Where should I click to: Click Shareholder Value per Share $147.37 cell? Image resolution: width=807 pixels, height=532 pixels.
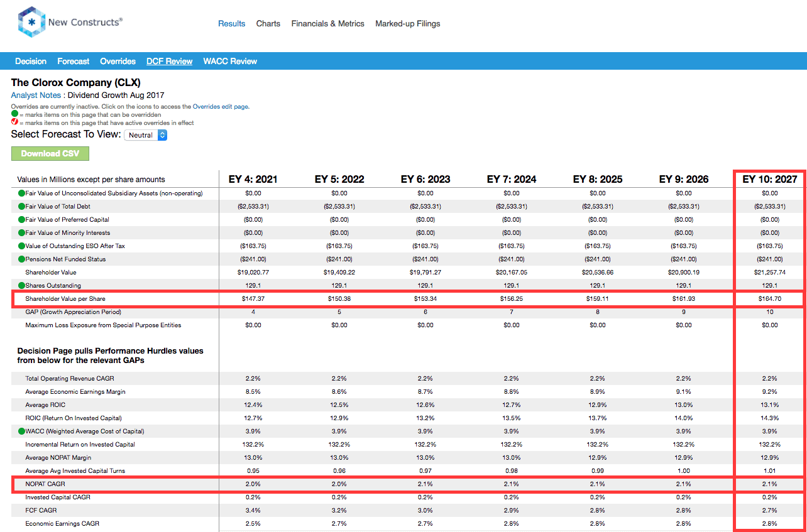[253, 299]
